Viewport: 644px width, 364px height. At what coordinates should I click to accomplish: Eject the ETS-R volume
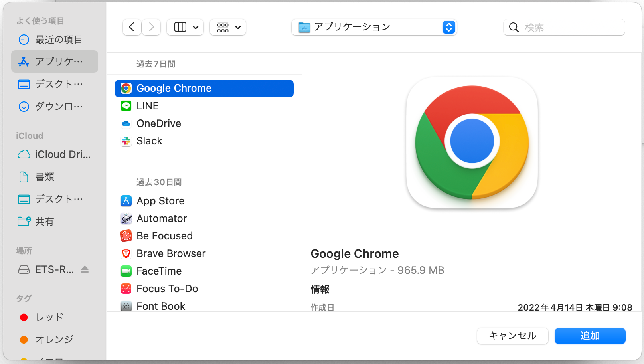point(85,270)
